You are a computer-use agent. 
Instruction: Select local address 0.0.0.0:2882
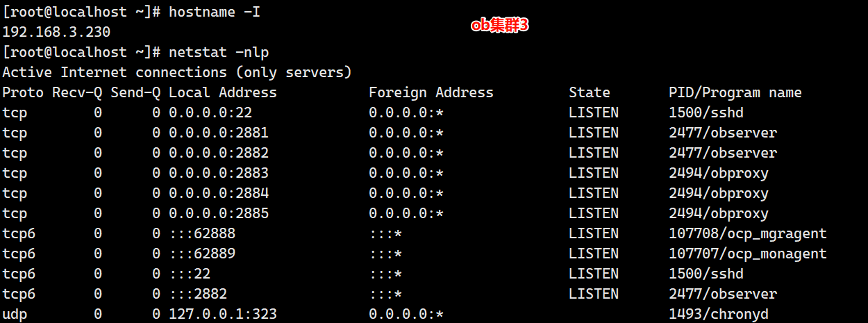(219, 153)
